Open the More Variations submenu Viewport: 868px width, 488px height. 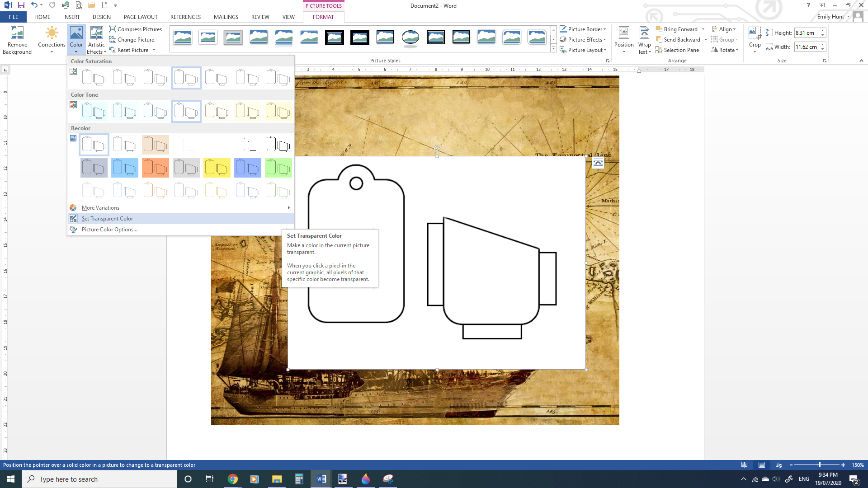point(100,208)
